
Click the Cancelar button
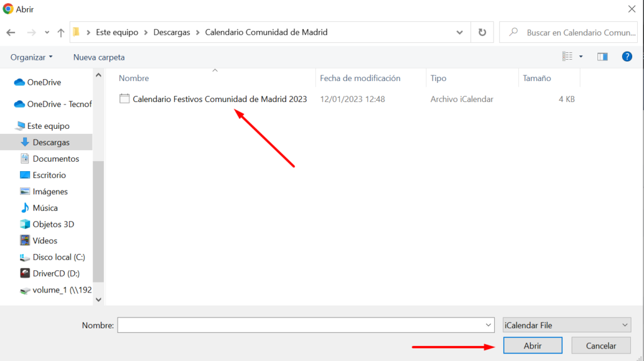(x=601, y=345)
